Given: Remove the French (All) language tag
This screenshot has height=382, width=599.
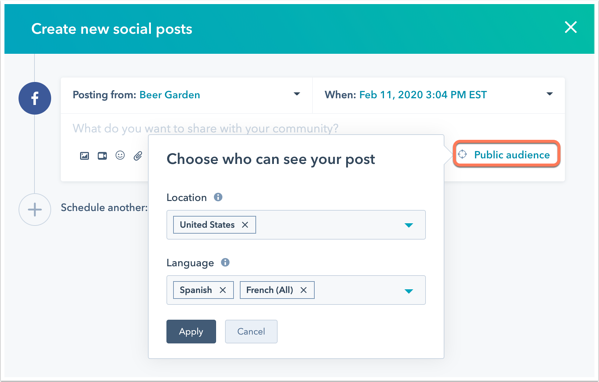Looking at the screenshot, I should (x=304, y=290).
